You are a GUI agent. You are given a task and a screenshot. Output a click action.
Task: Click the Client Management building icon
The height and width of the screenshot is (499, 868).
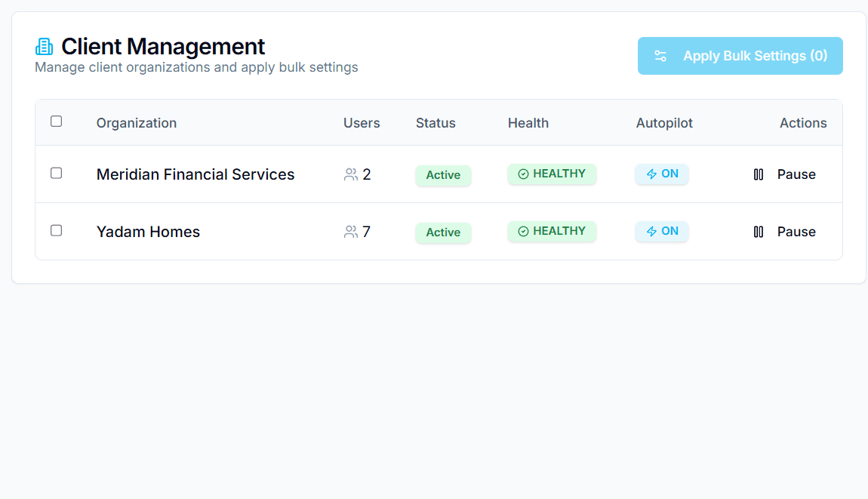[x=44, y=45]
